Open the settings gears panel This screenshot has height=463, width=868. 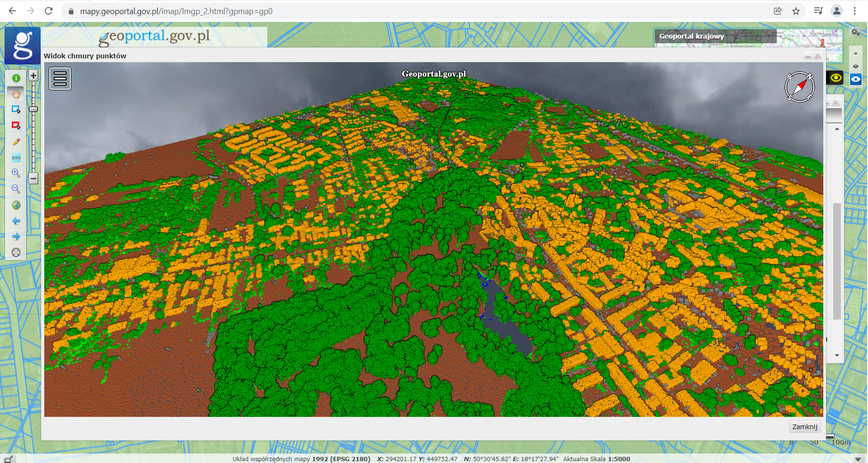tap(856, 33)
